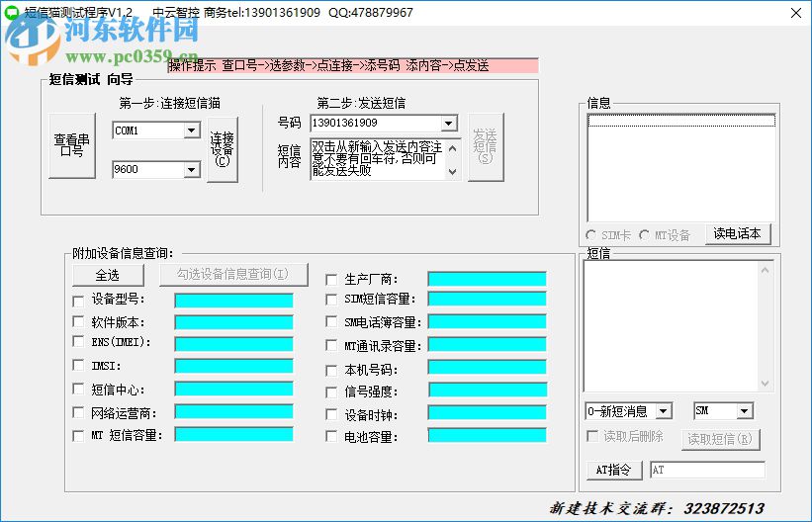Check the SM电话簿容量 checkbox
The image size is (812, 522).
[331, 322]
